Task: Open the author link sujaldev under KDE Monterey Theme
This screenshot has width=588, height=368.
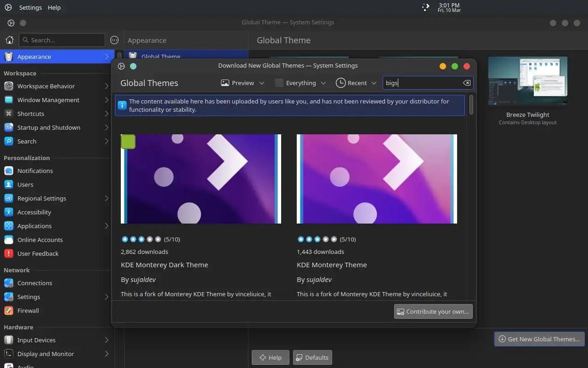Action: point(319,279)
